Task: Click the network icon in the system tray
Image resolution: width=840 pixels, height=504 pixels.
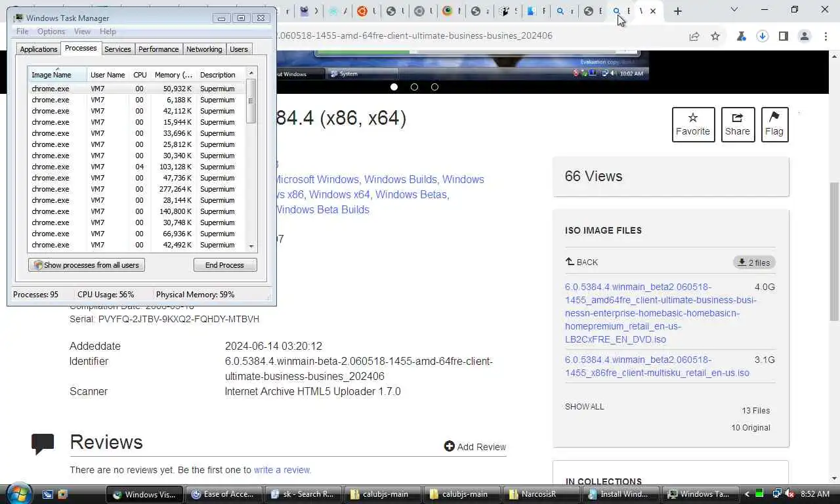Action: coord(777,493)
